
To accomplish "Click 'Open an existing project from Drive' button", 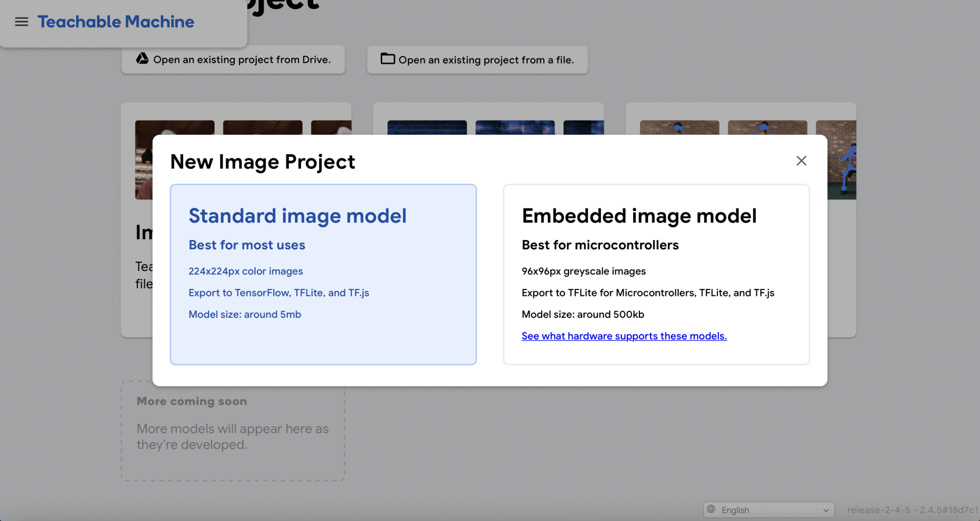I will 233,60.
